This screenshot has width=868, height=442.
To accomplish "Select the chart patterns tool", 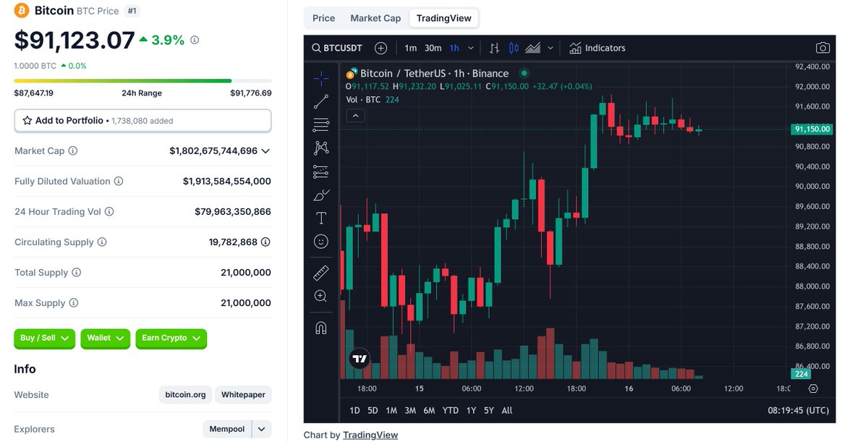I will (x=321, y=148).
